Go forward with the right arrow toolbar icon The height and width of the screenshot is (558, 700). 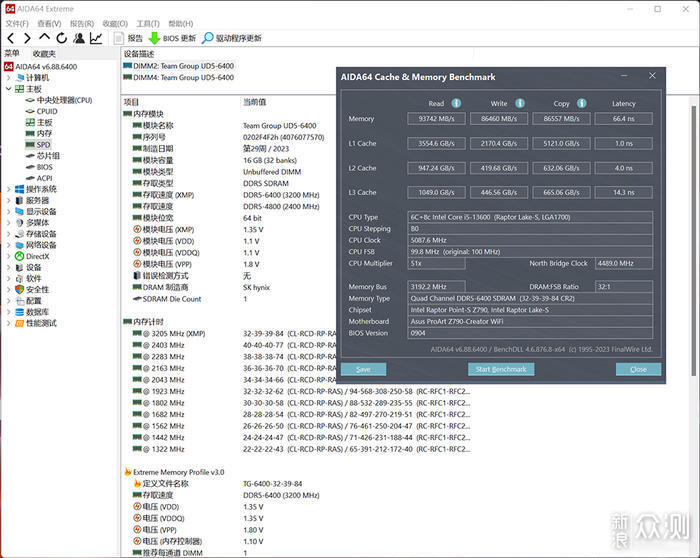tap(27, 38)
